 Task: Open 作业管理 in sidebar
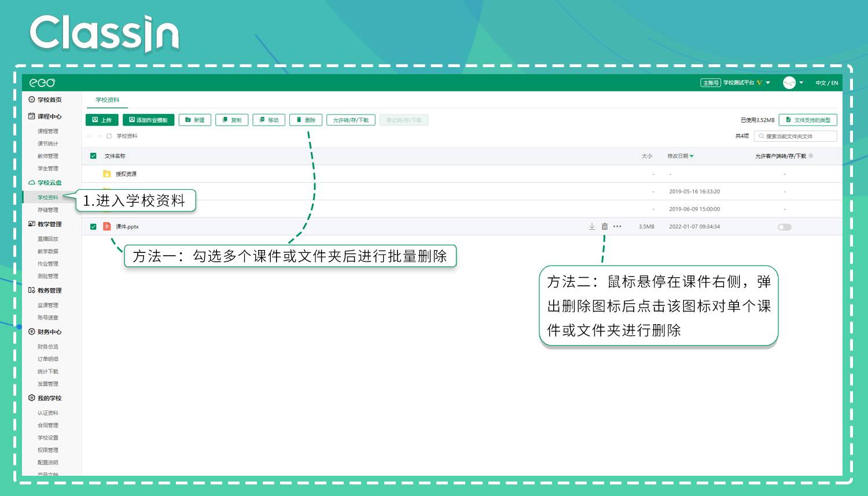(x=48, y=264)
